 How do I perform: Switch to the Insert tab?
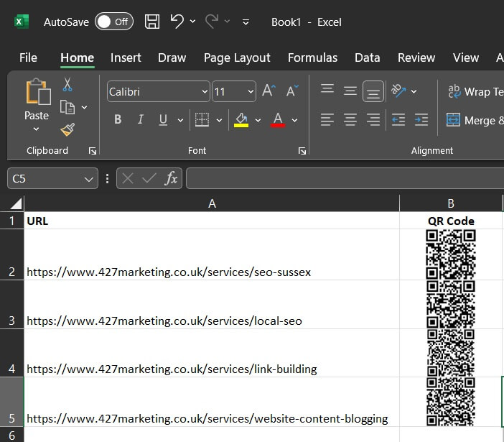click(x=126, y=57)
